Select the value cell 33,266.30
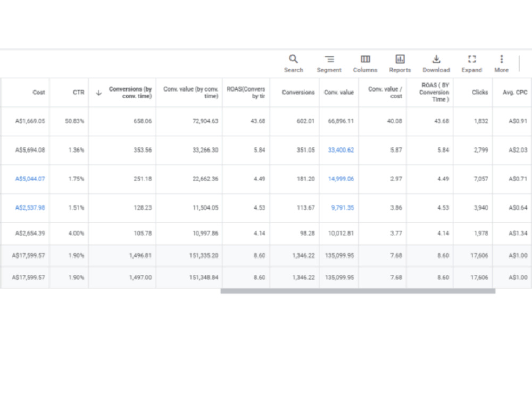Screen dimensions: 532x399 (205, 150)
